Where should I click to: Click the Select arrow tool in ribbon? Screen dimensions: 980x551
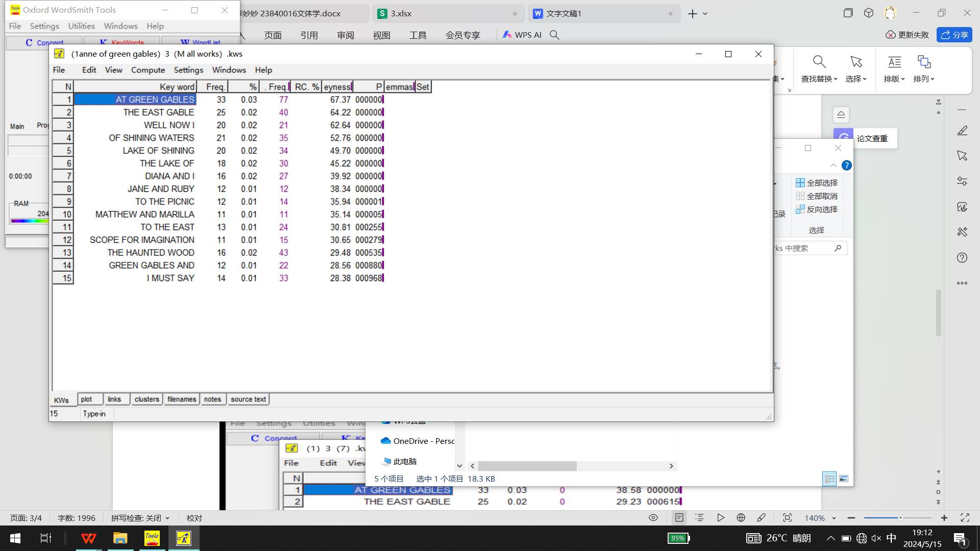856,62
